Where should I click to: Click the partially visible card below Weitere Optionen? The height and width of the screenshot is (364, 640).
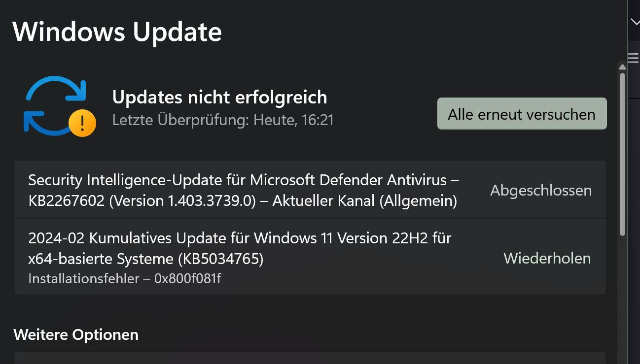click(310, 358)
